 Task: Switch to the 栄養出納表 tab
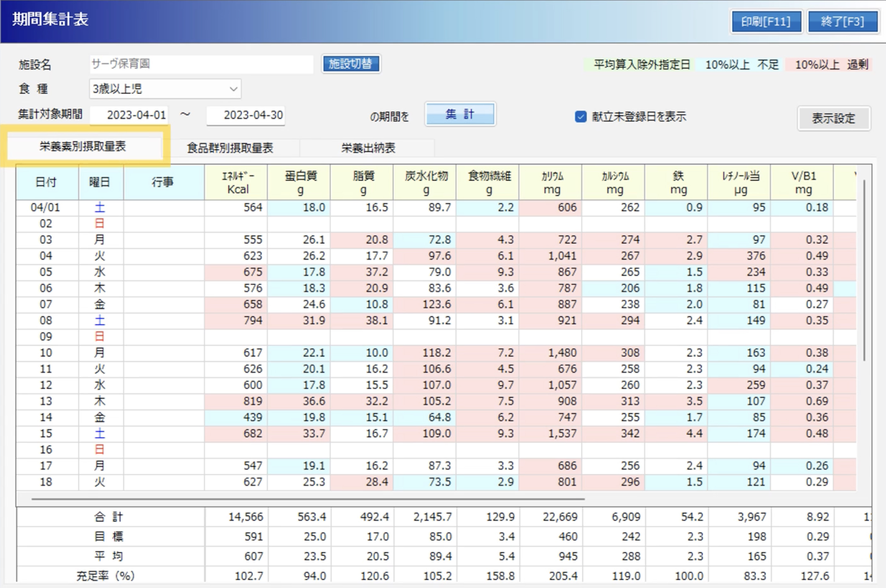(x=368, y=148)
